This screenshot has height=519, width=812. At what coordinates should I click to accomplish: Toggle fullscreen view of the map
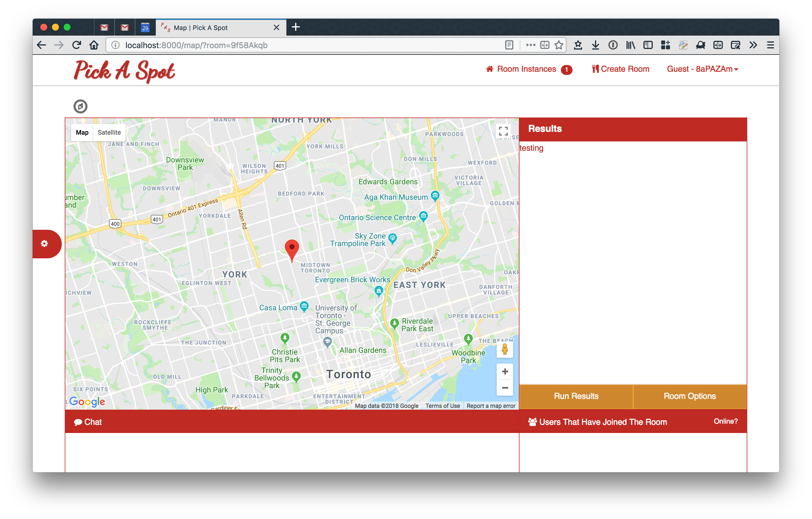coord(503,131)
